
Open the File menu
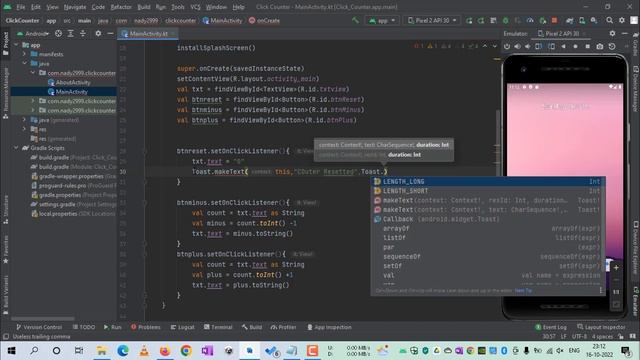(x=20, y=7)
